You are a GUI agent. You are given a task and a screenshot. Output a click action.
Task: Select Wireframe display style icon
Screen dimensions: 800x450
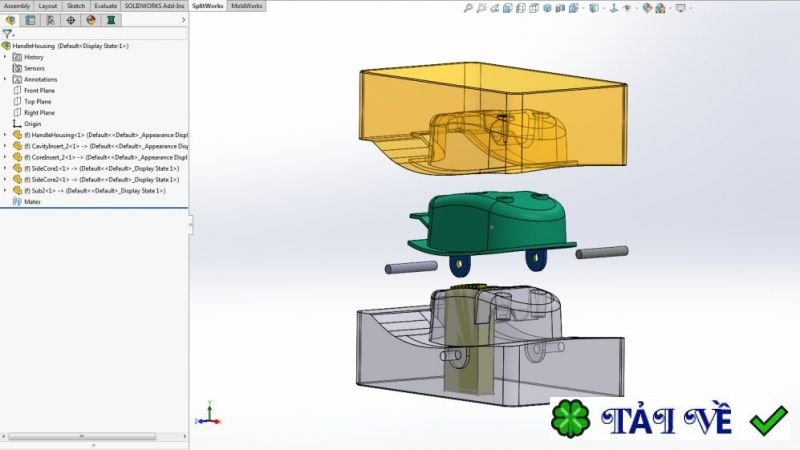[x=534, y=8]
